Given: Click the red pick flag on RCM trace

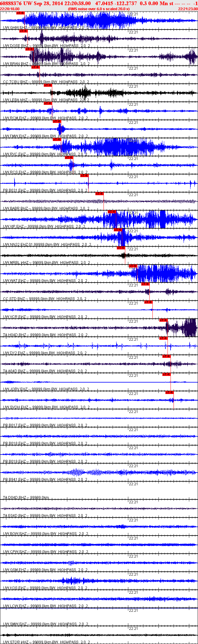Looking at the screenshot, I should (48, 103).
